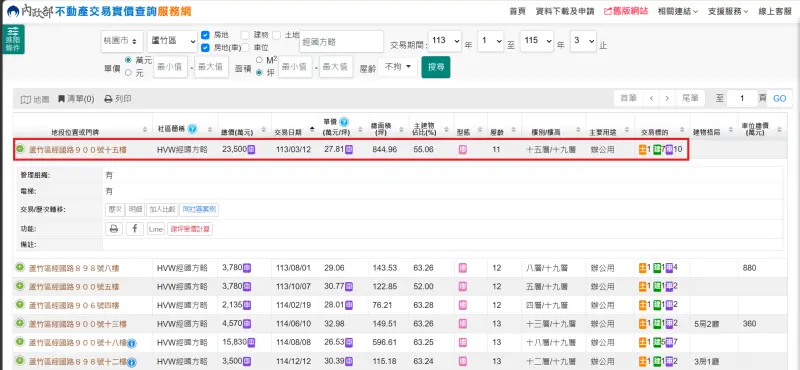This screenshot has height=370, width=800.
Task: Expand the 900號十三樓 row details
Action: (x=20, y=323)
